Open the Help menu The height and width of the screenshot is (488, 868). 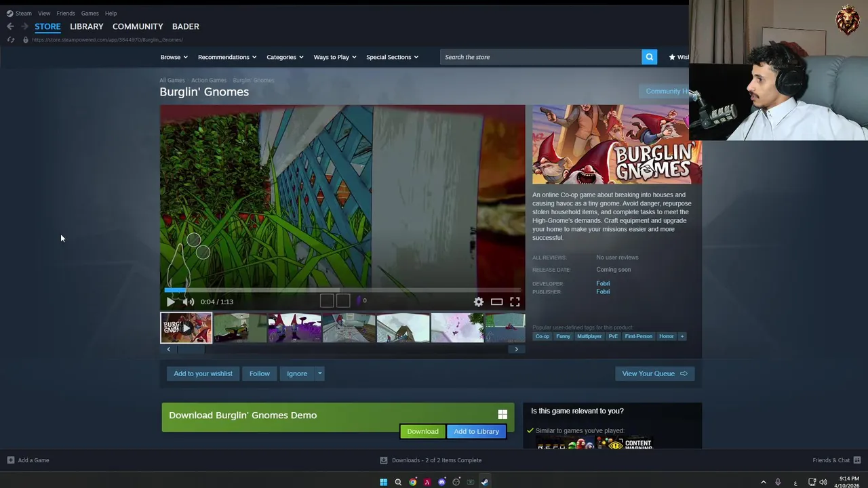[x=111, y=13]
